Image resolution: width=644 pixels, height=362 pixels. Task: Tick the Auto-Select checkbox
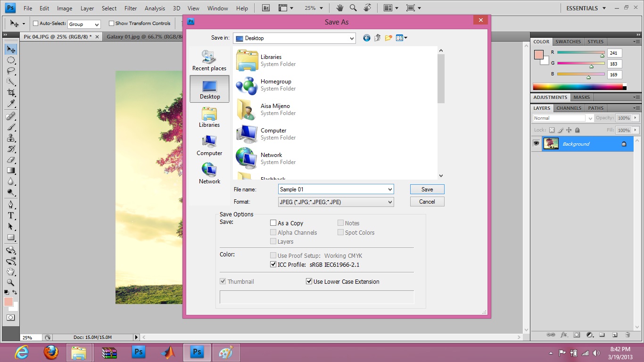[35, 23]
